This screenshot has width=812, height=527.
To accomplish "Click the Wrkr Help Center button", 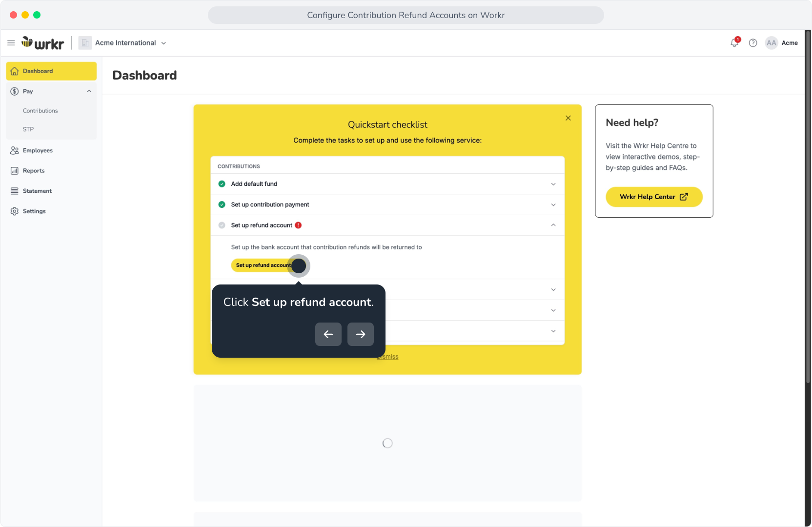I will [x=654, y=197].
